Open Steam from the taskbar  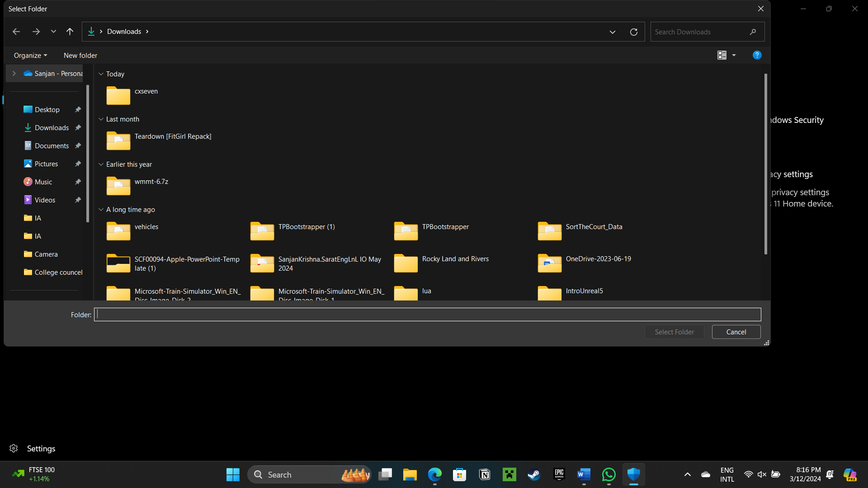[x=534, y=474]
